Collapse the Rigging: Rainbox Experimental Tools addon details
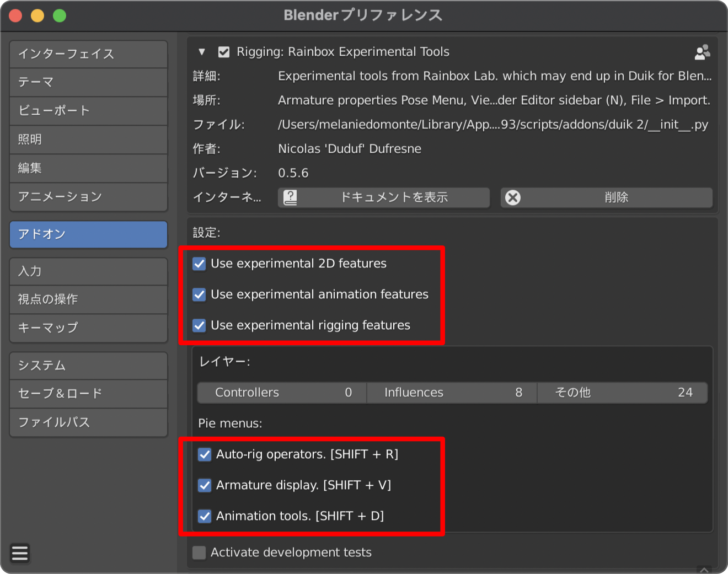 point(202,52)
